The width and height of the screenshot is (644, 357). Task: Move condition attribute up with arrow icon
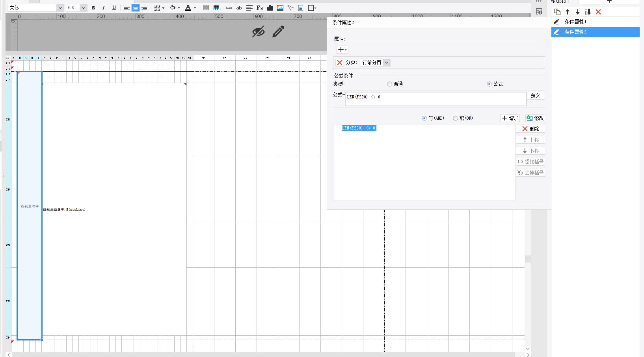(568, 12)
